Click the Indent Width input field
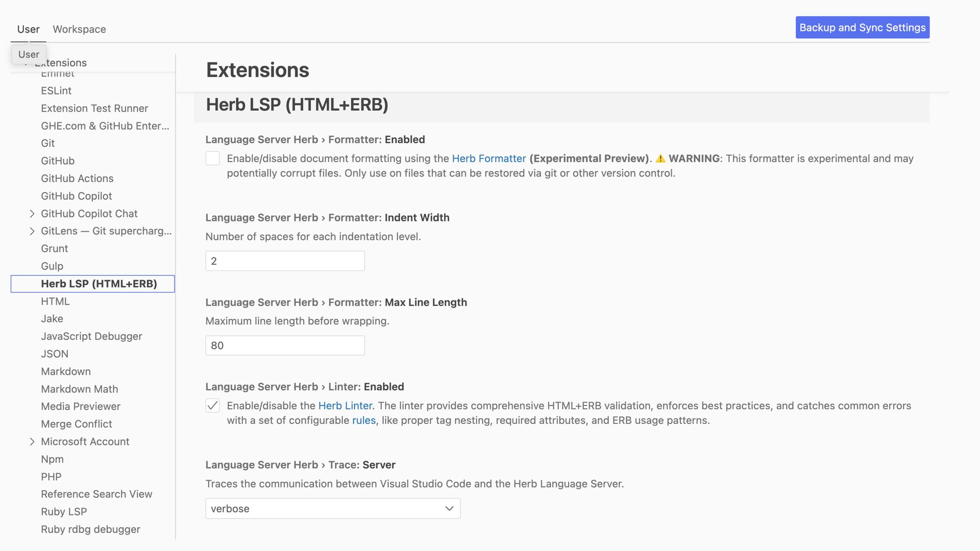 point(285,261)
